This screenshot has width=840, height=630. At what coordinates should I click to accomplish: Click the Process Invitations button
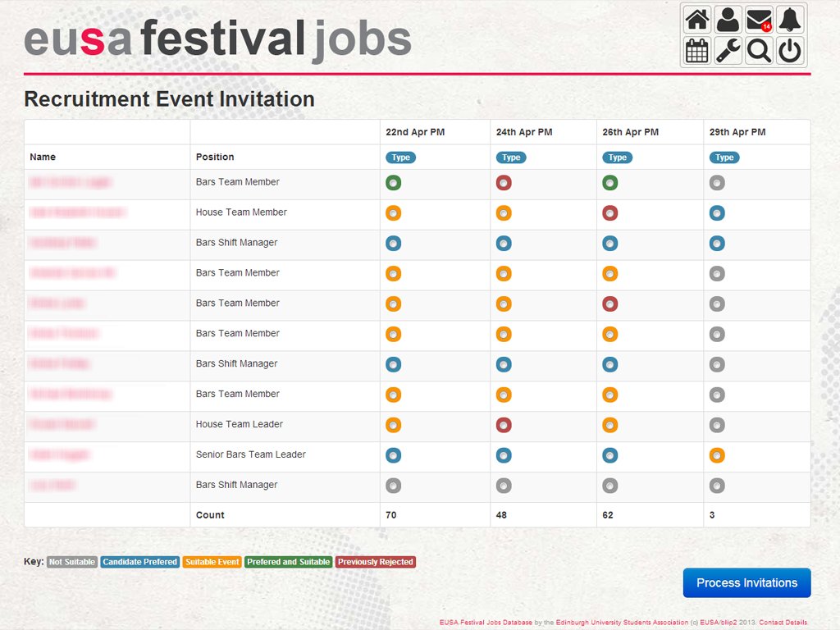click(x=746, y=582)
